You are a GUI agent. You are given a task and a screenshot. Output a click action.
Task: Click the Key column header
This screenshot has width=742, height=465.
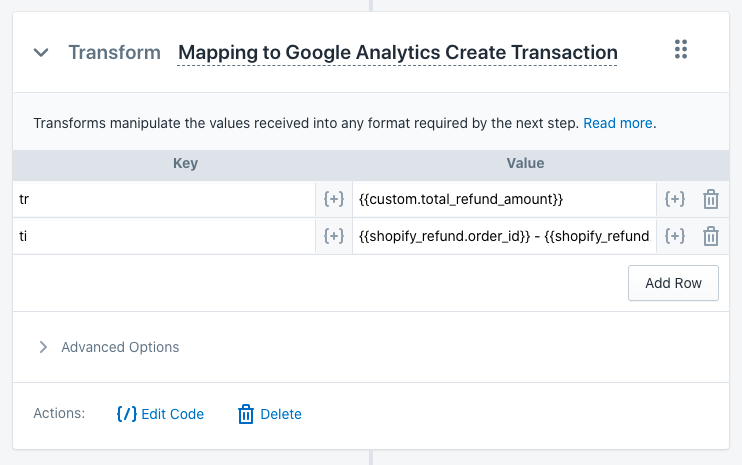185,163
